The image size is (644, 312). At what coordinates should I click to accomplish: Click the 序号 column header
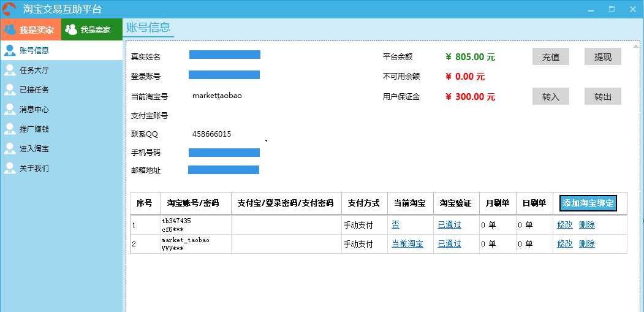(145, 203)
